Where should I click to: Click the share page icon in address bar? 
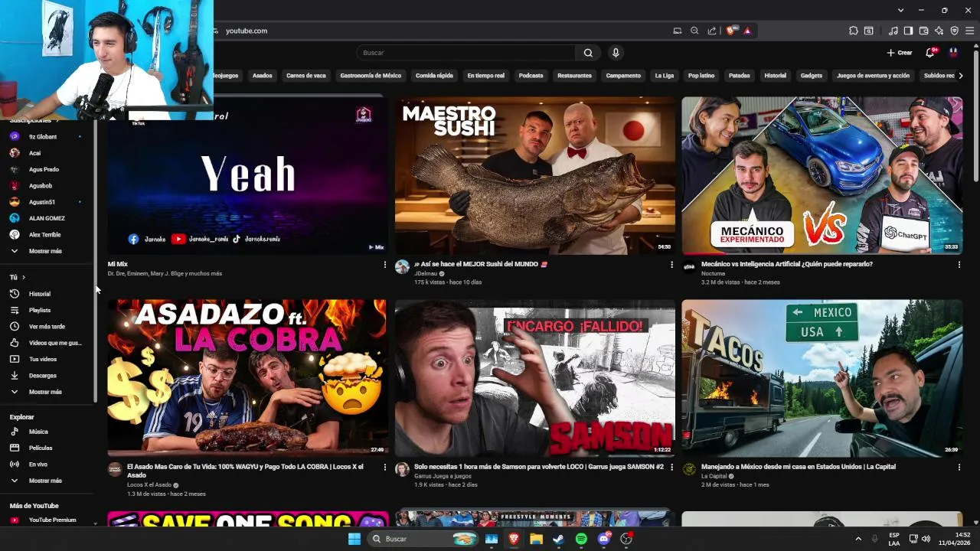pos(712,31)
